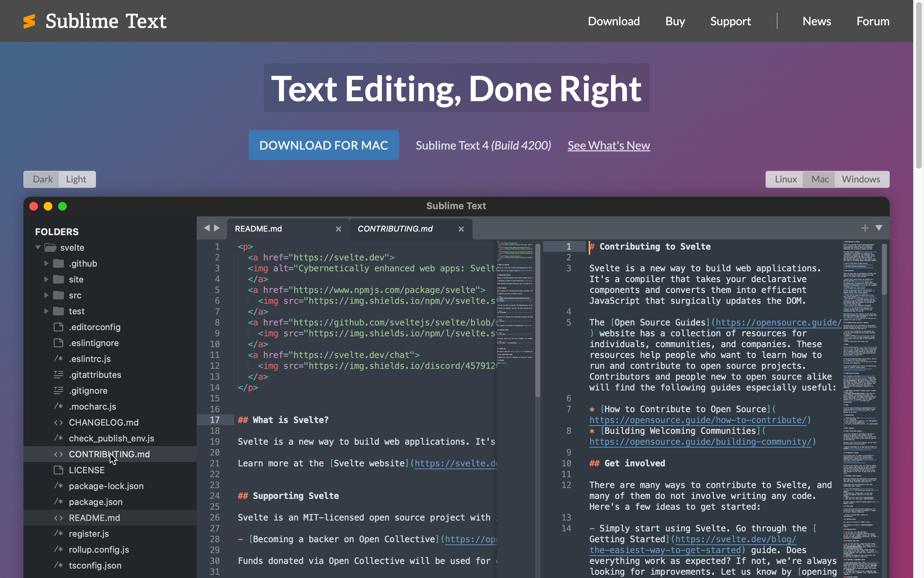Click the DOWNLOAD FOR MAC button
This screenshot has width=924, height=578.
[x=324, y=145]
